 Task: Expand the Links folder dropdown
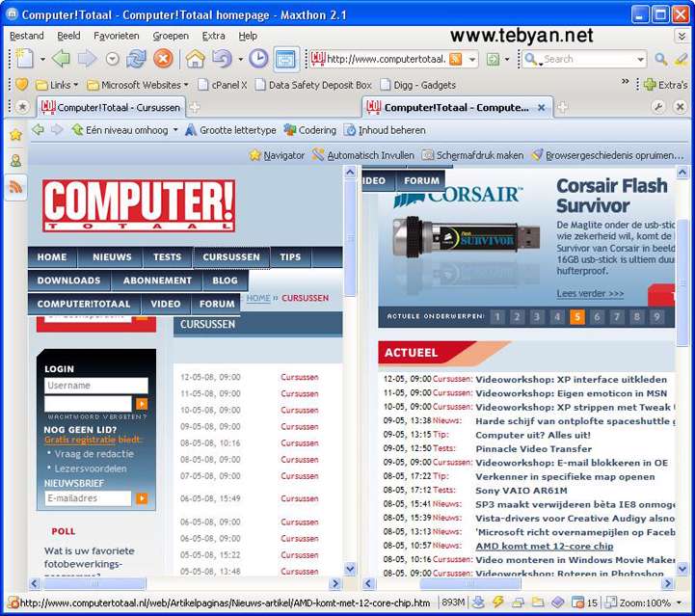point(76,84)
